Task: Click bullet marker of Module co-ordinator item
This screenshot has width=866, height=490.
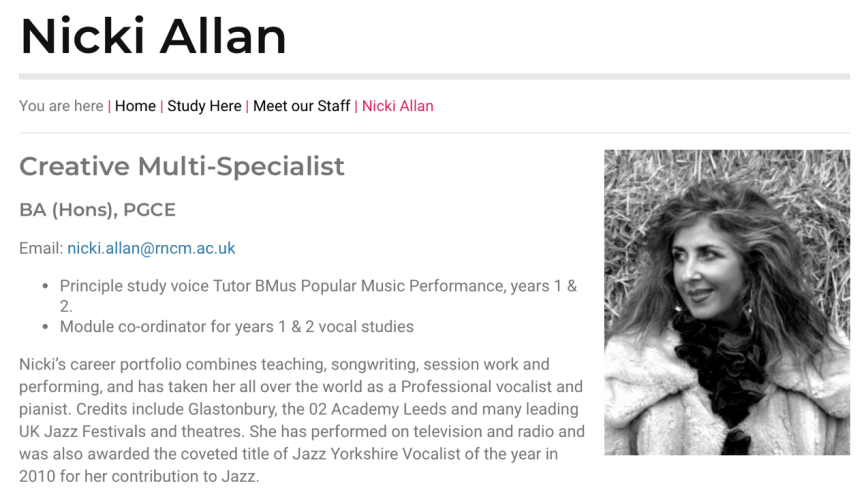Action: pyautogui.click(x=45, y=327)
